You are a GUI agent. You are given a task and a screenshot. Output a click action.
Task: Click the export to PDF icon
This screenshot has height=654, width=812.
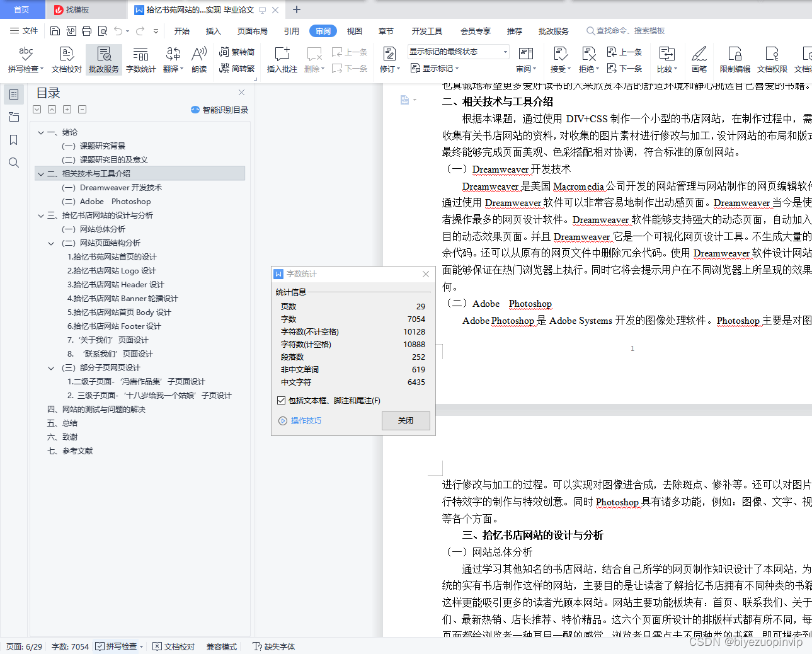coord(71,31)
